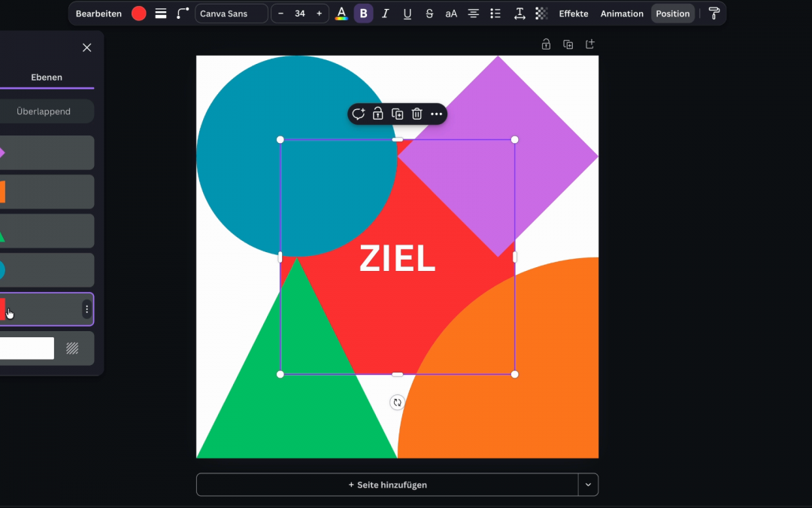Change text alignment icon

coord(474,14)
